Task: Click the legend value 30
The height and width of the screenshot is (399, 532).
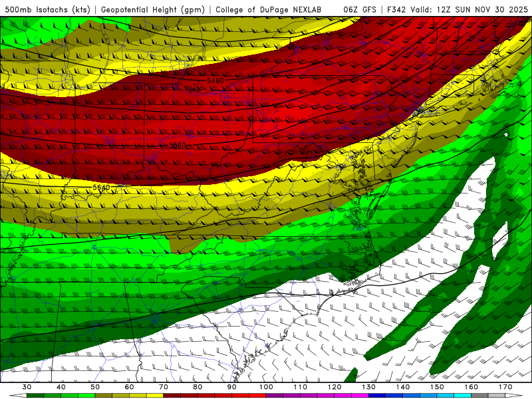Action: click(x=27, y=387)
